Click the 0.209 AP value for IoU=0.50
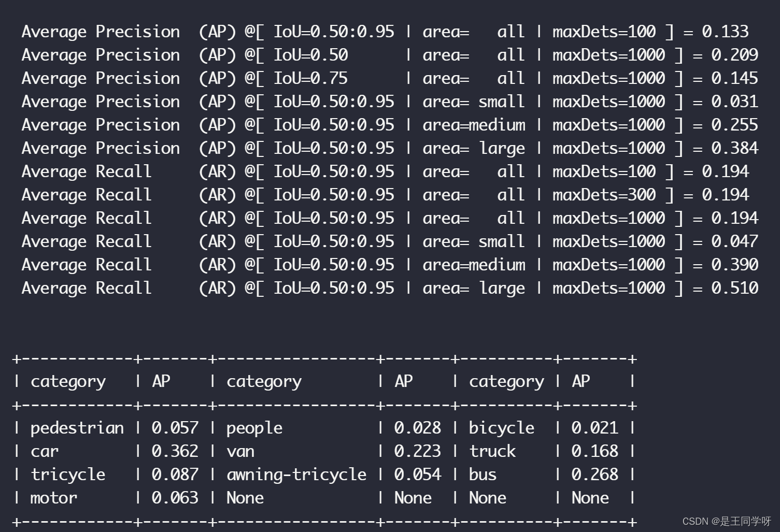Screen dimensions: 780x532 coord(734,55)
